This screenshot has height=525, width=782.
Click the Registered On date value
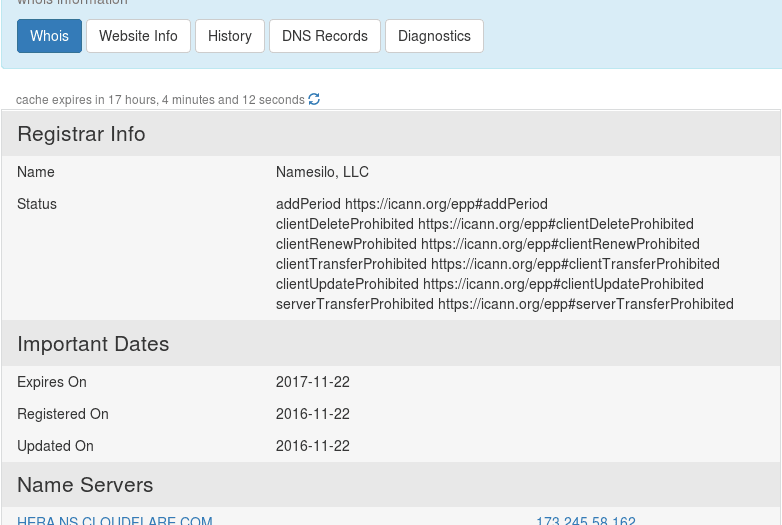pos(313,414)
